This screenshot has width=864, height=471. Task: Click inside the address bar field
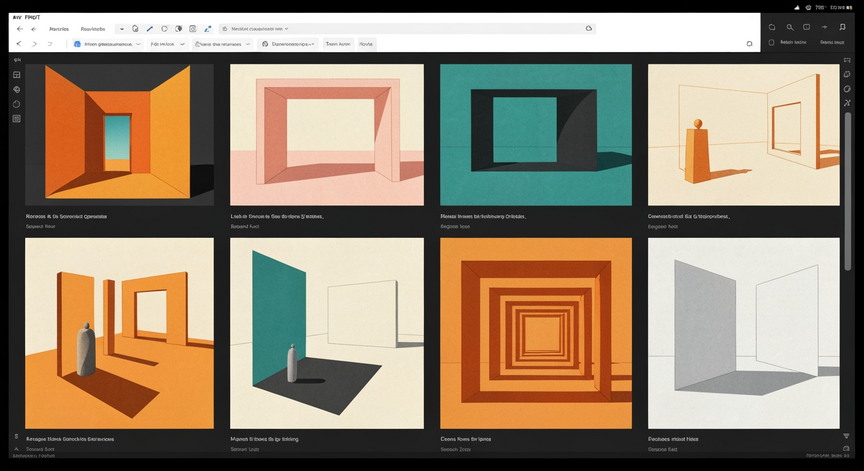[x=407, y=29]
